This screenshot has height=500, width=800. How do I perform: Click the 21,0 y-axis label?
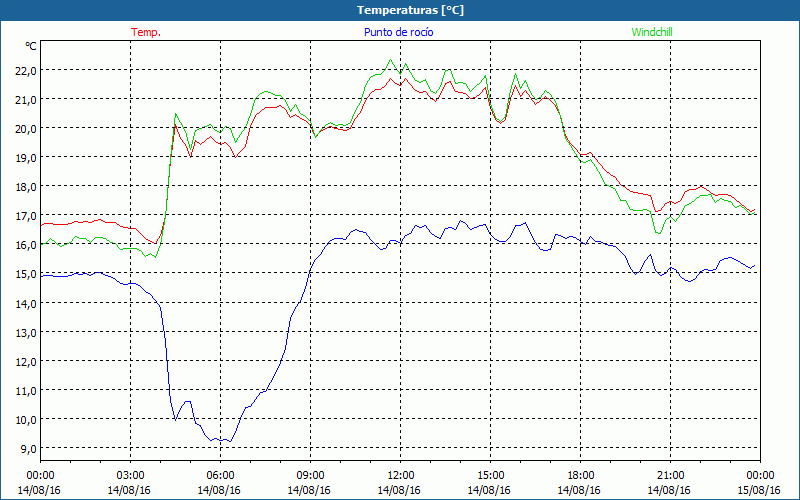[x=26, y=99]
